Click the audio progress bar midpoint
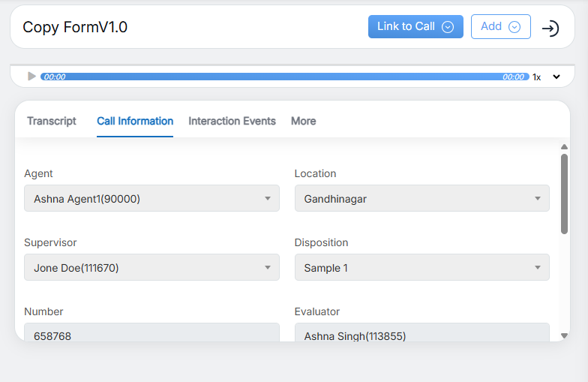 click(284, 77)
